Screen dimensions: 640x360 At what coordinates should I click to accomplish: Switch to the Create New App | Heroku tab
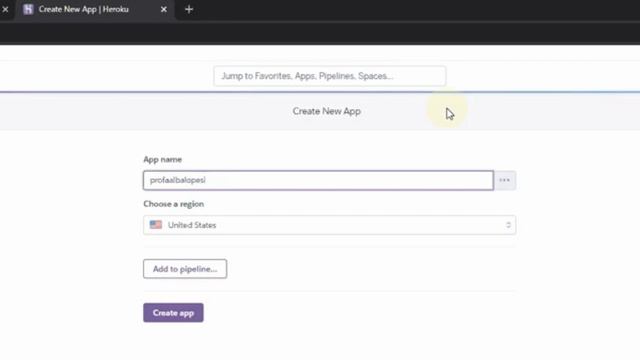point(95,9)
